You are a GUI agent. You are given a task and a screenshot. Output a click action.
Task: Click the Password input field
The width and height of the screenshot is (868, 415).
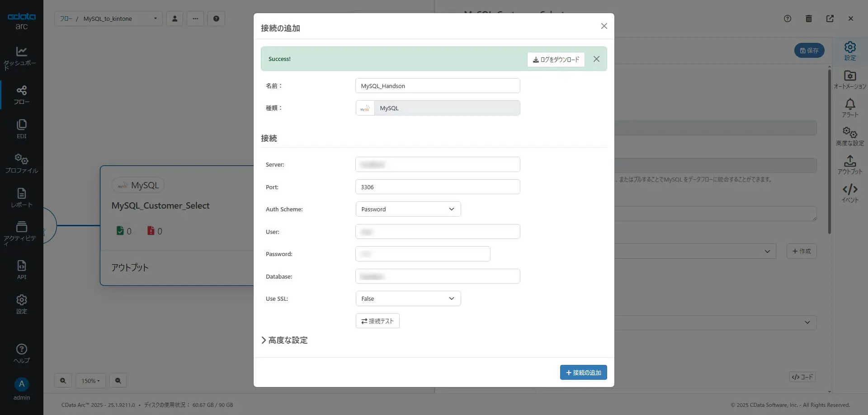pos(423,254)
